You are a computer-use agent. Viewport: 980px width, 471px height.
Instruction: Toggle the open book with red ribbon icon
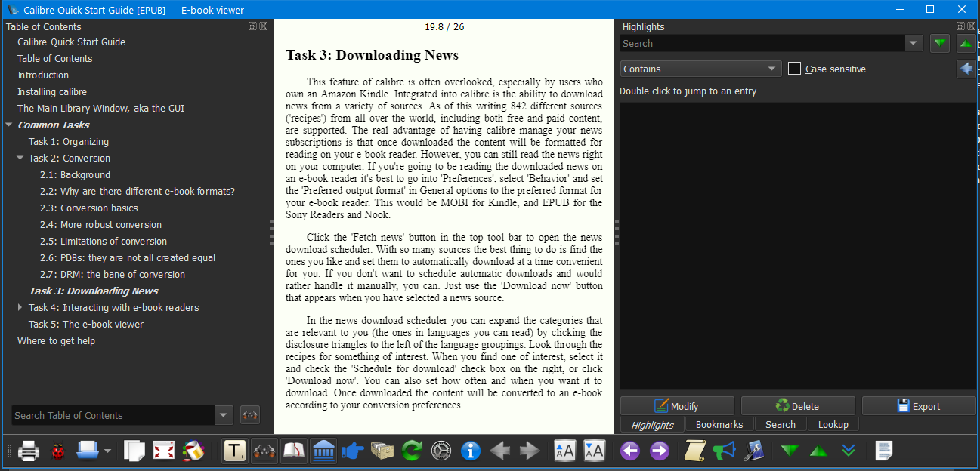(294, 451)
